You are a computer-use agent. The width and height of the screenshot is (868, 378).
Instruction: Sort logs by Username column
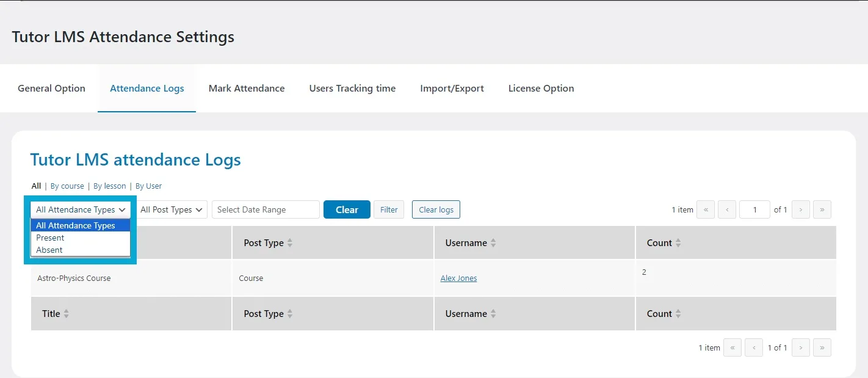pyautogui.click(x=469, y=242)
